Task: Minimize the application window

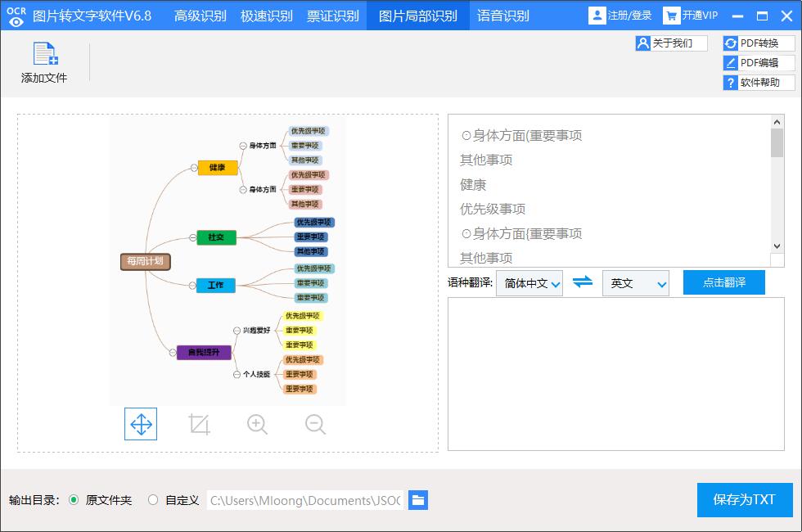Action: (x=737, y=16)
